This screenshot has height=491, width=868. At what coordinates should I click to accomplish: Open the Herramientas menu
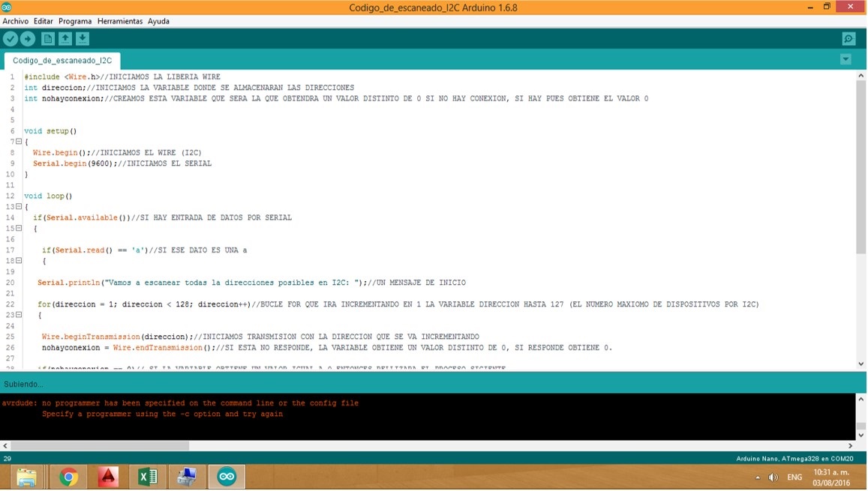119,21
